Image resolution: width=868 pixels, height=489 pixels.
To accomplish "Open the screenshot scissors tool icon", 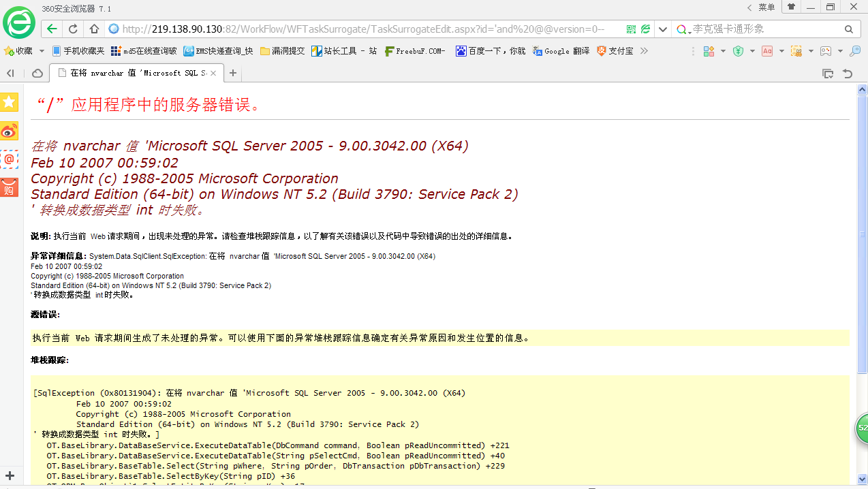I will (796, 51).
